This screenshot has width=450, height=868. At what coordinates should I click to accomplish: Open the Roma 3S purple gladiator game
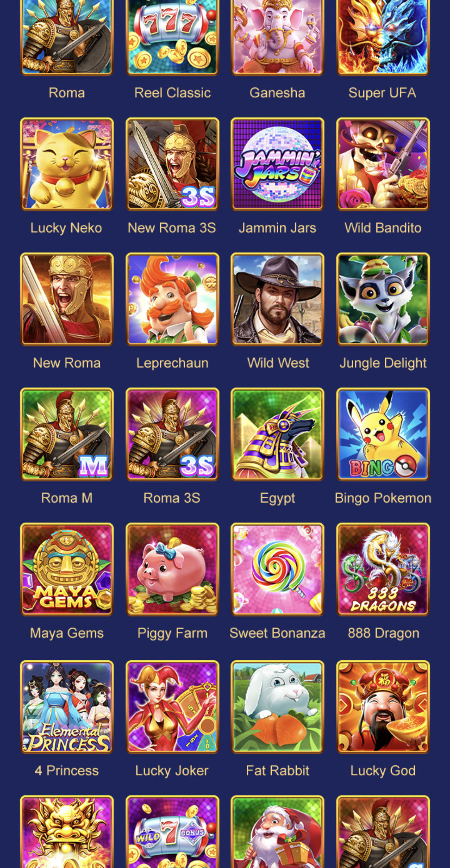(172, 434)
